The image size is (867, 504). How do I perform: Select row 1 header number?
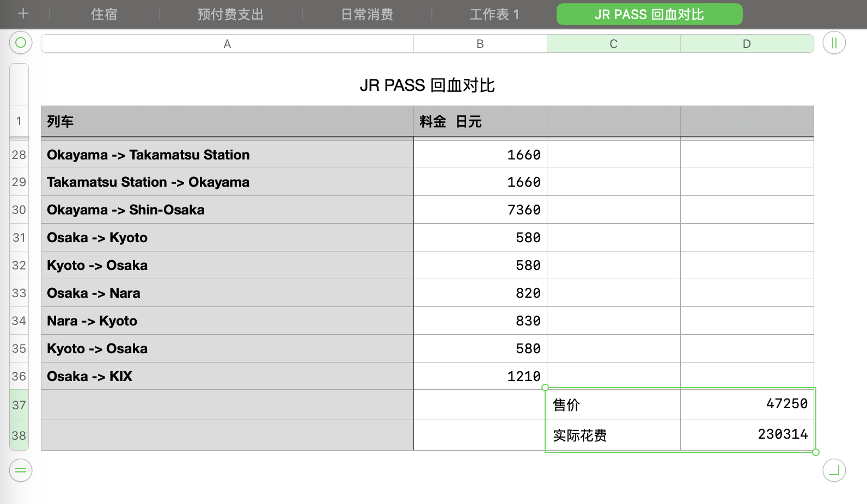point(19,121)
